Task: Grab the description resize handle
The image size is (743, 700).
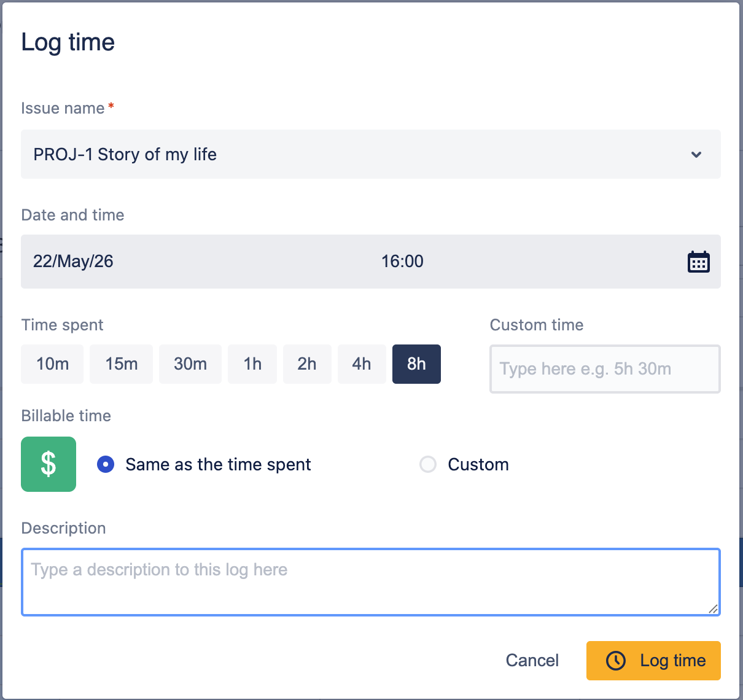Action: pos(713,609)
